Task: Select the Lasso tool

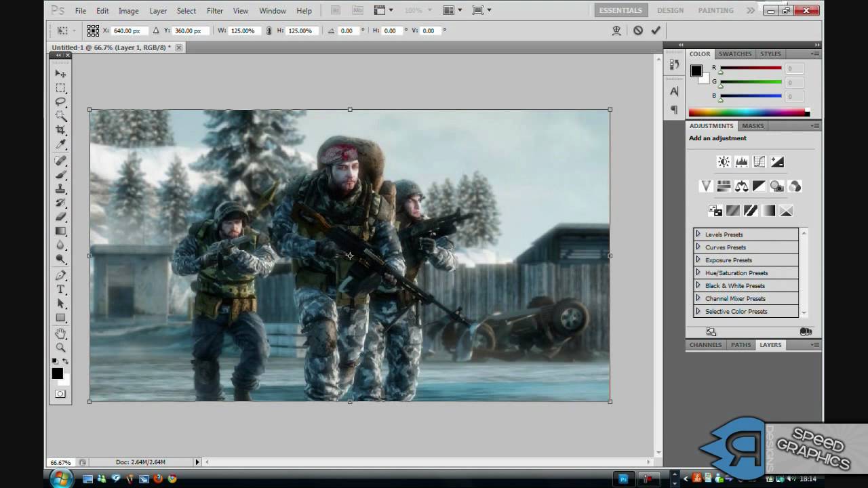Action: pyautogui.click(x=60, y=102)
